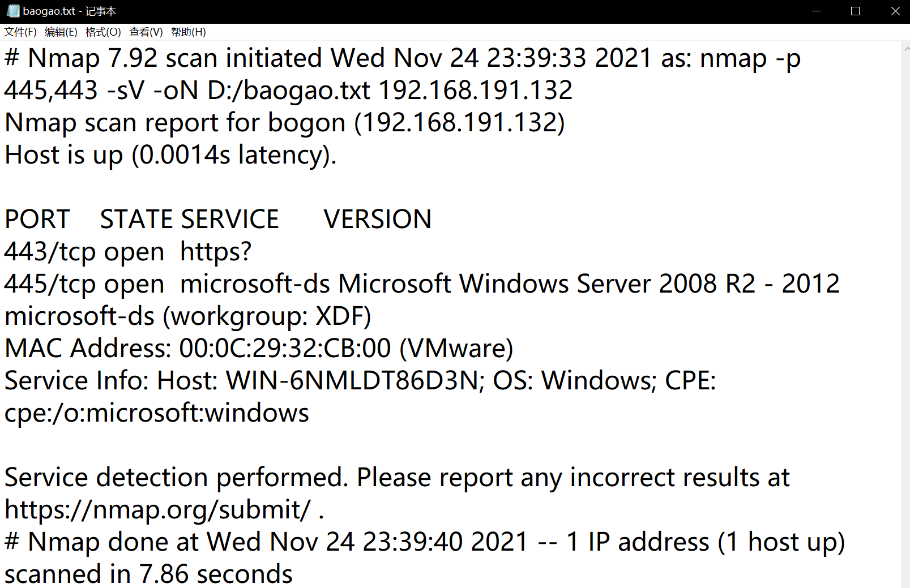Open the 编辑(E) menu
Image resolution: width=910 pixels, height=588 pixels.
click(x=61, y=32)
